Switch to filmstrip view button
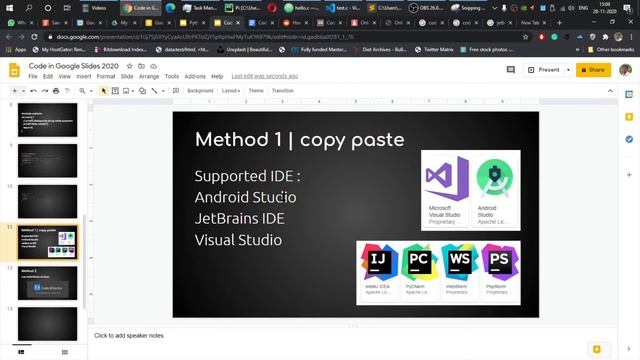The height and width of the screenshot is (360, 640). coord(21,352)
